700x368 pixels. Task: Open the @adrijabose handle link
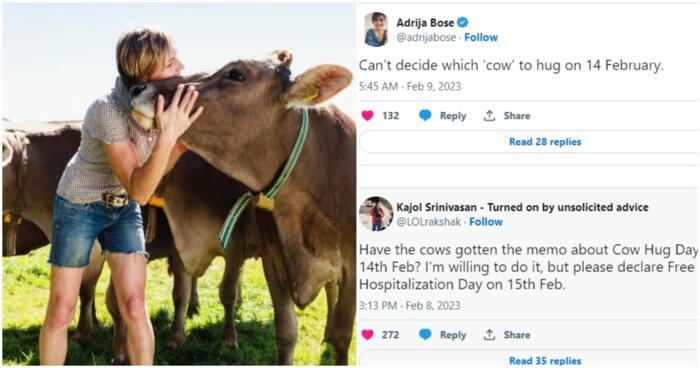pos(426,38)
